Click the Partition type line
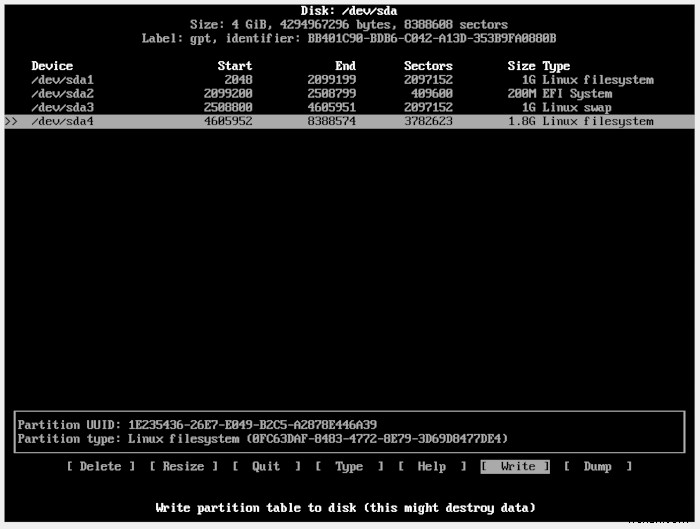 [263, 439]
